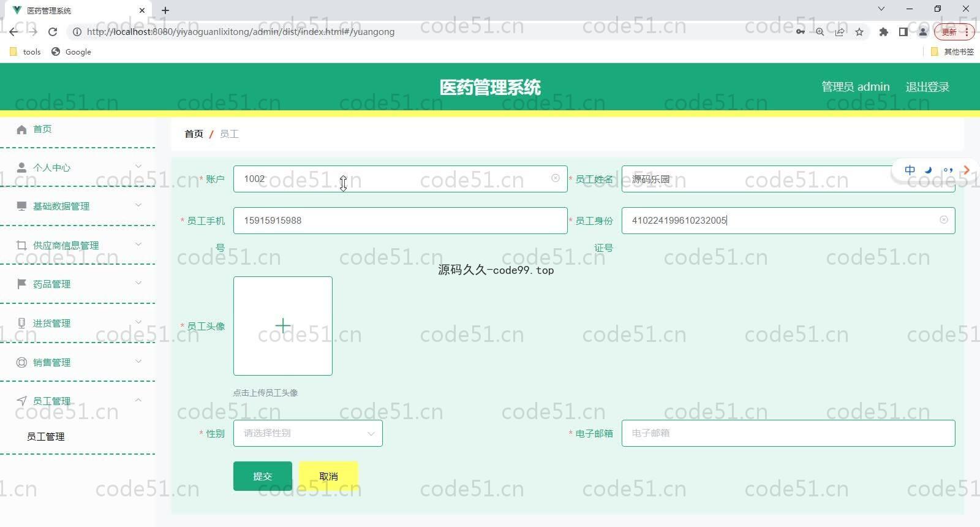The image size is (980, 527).
Task: Reload the page with the refresh icon
Action: point(53,32)
